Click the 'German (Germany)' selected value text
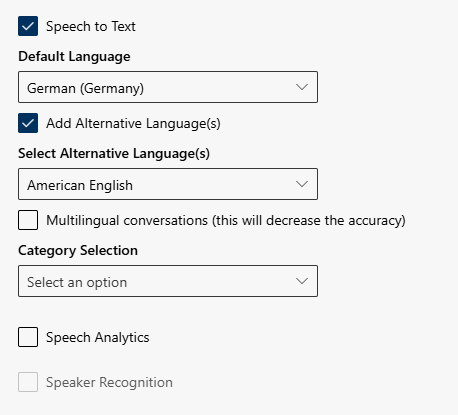Image resolution: width=458 pixels, height=415 pixels. [85, 88]
